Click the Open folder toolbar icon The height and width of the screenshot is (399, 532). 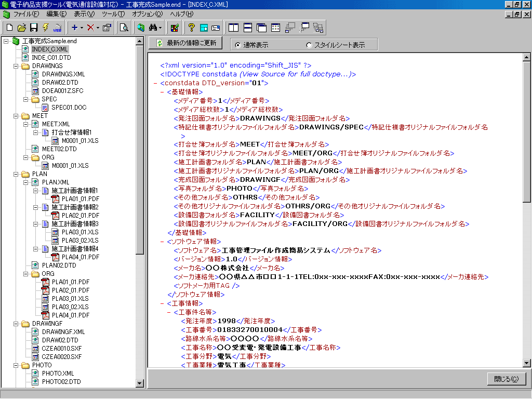coord(21,28)
